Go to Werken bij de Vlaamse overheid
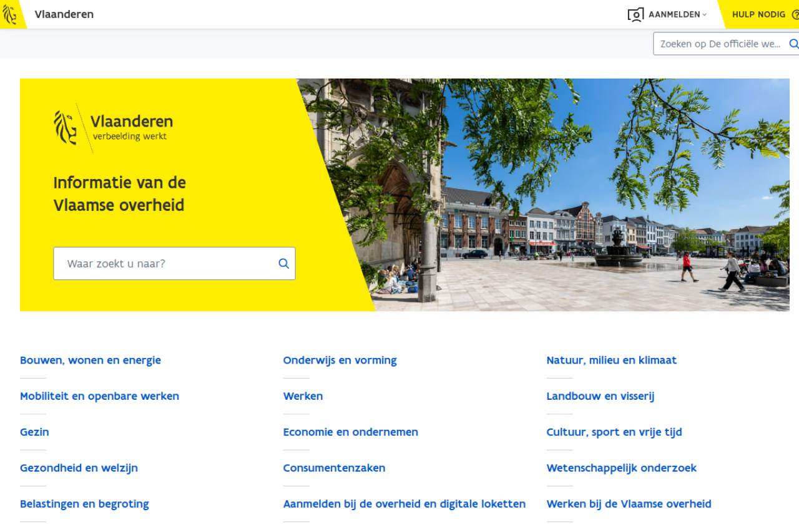 click(629, 504)
